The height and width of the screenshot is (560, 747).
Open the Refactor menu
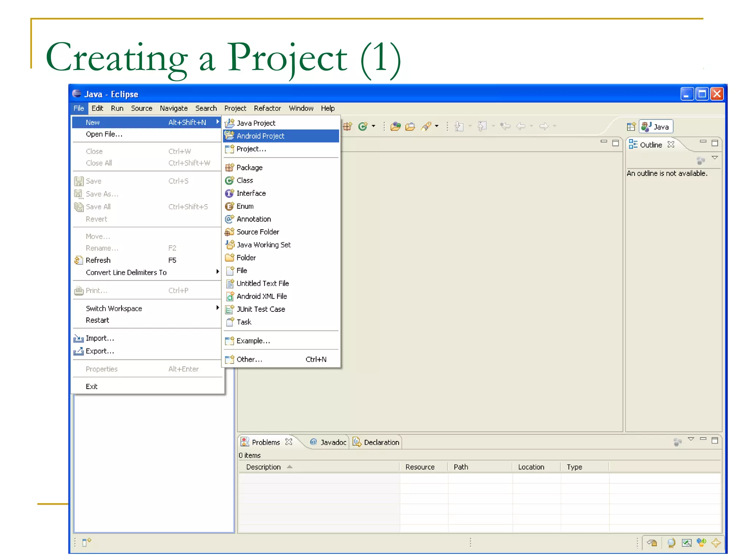coord(267,108)
